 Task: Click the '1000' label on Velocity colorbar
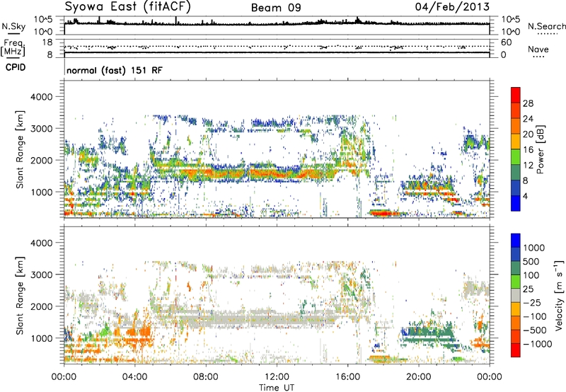534,248
